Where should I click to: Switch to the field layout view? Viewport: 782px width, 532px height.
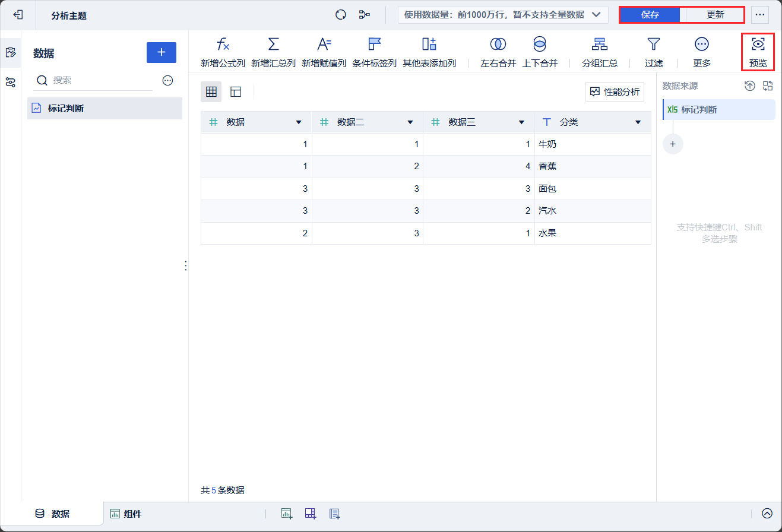236,91
